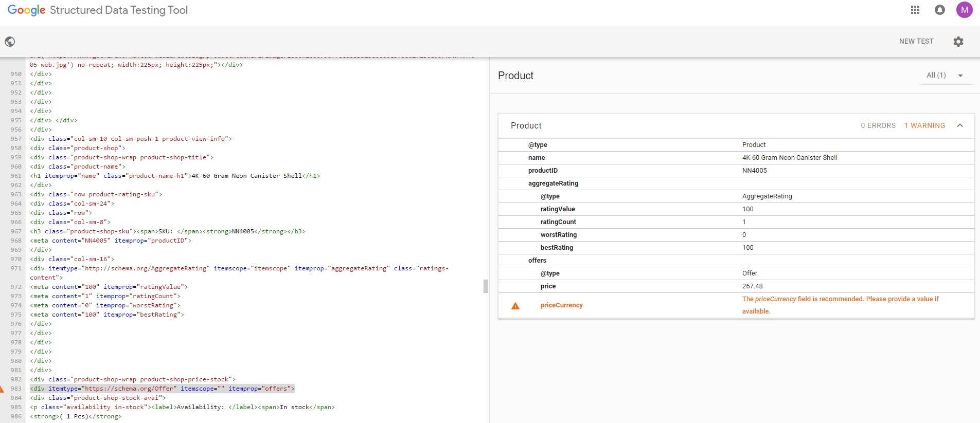The height and width of the screenshot is (423, 980).
Task: Click the h1 product name code line
Action: (x=175, y=176)
